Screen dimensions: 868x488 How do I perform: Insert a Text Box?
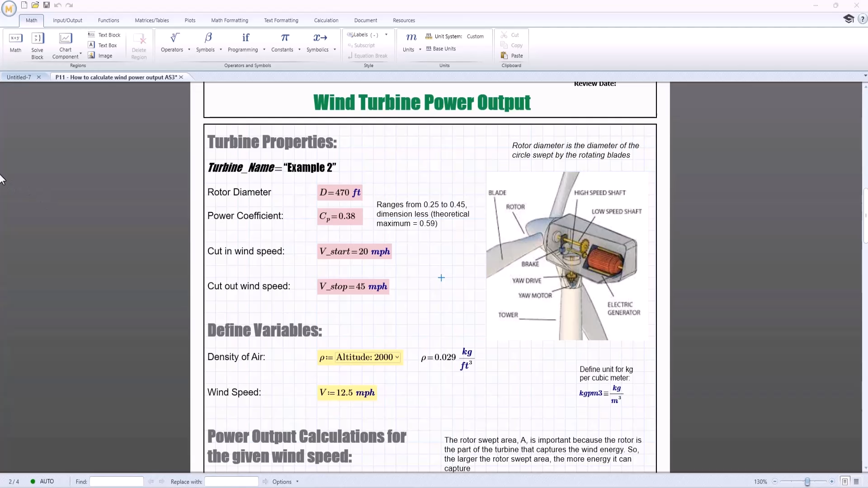point(103,45)
